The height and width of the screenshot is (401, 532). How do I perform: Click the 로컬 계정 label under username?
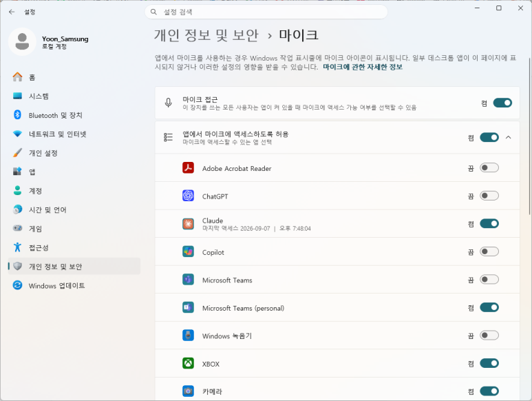[x=54, y=47]
